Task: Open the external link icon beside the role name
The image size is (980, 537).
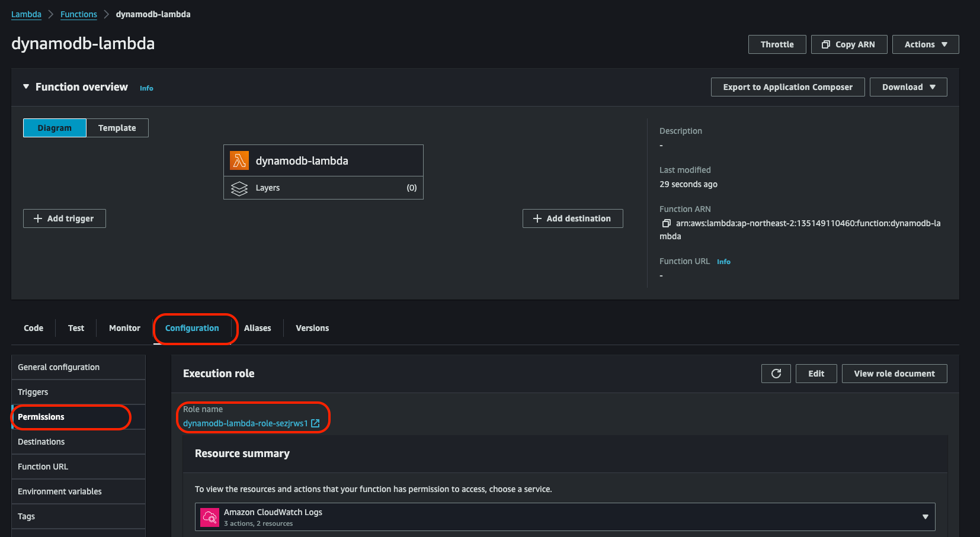Action: click(x=315, y=423)
